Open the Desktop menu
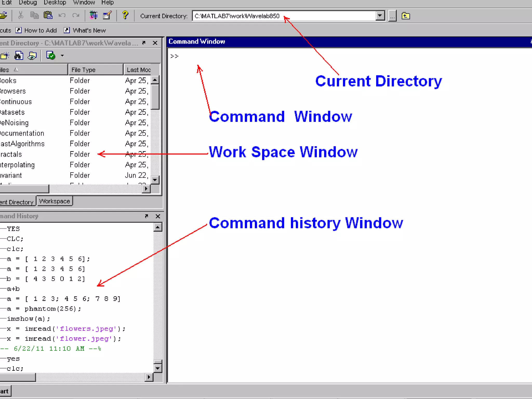The image size is (532, 399). point(55,3)
